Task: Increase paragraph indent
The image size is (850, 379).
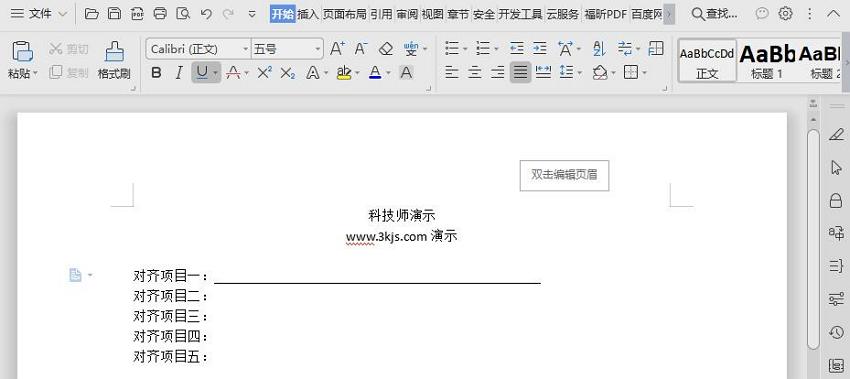Action: pyautogui.click(x=539, y=49)
